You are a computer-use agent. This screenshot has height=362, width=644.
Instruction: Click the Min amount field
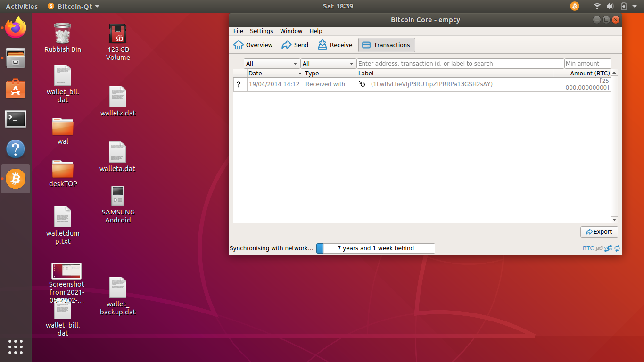pos(588,64)
